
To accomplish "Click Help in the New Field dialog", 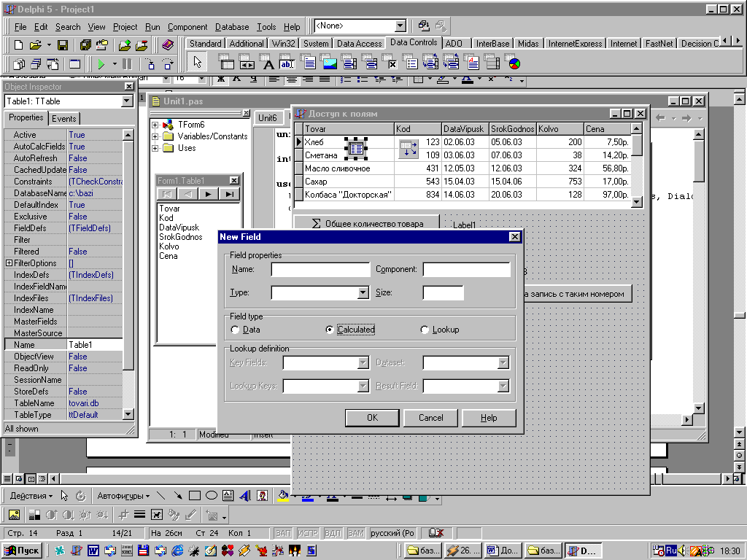I will coord(489,418).
